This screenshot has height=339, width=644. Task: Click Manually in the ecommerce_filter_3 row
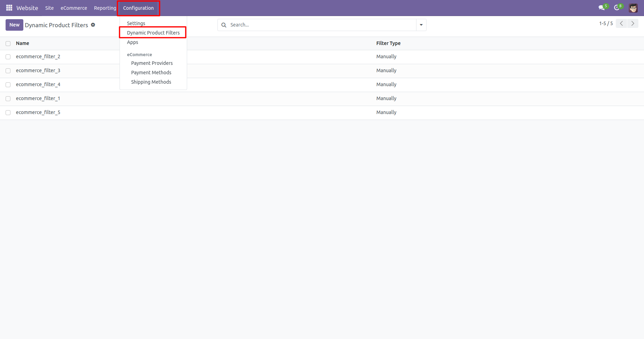386,70
